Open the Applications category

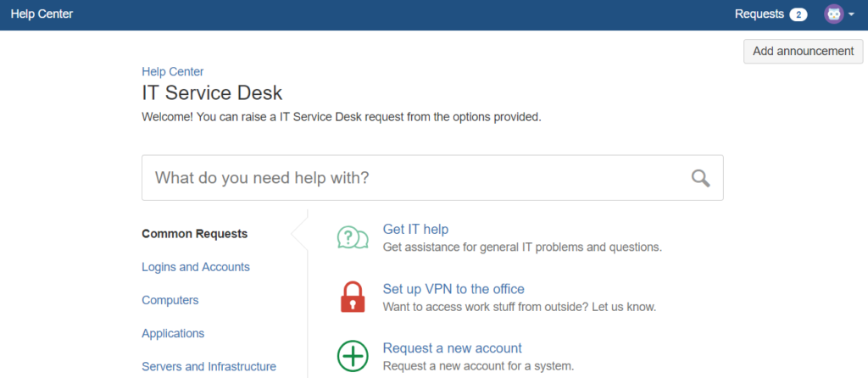(173, 334)
